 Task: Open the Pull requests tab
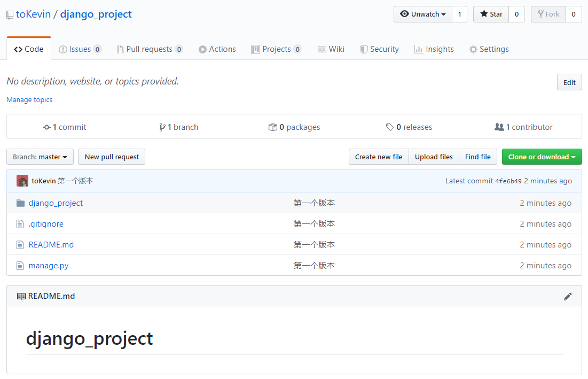pos(150,49)
